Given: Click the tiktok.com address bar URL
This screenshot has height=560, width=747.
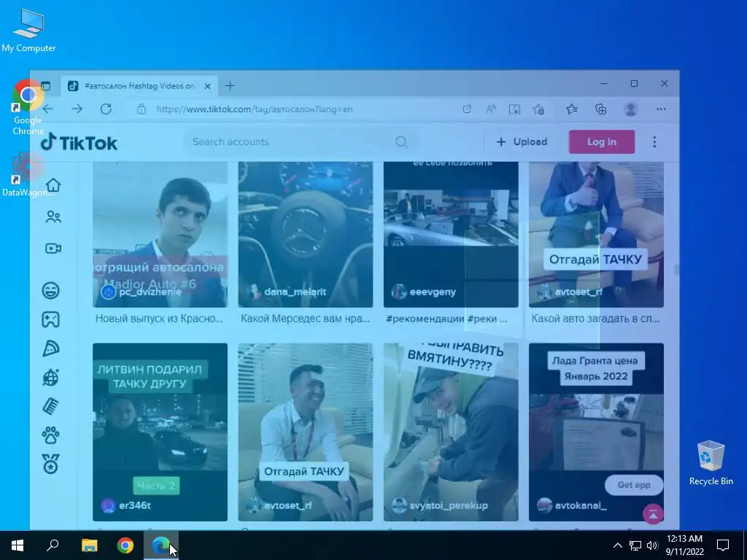Looking at the screenshot, I should click(x=255, y=109).
